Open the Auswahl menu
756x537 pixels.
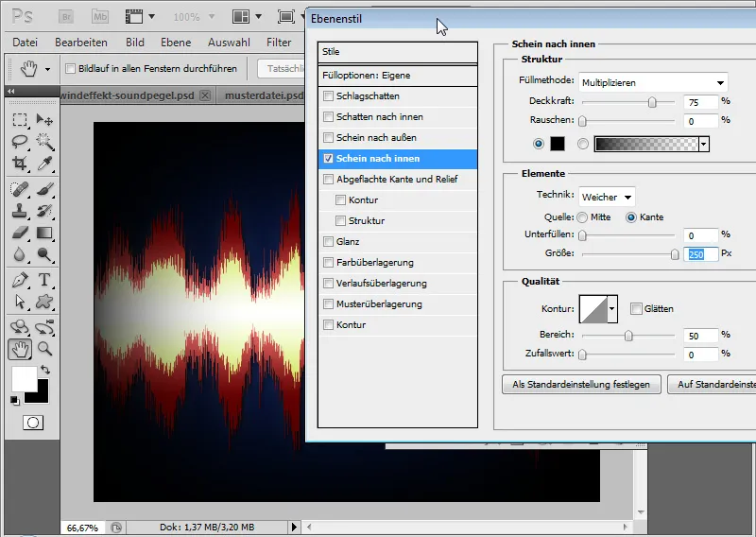pos(229,43)
